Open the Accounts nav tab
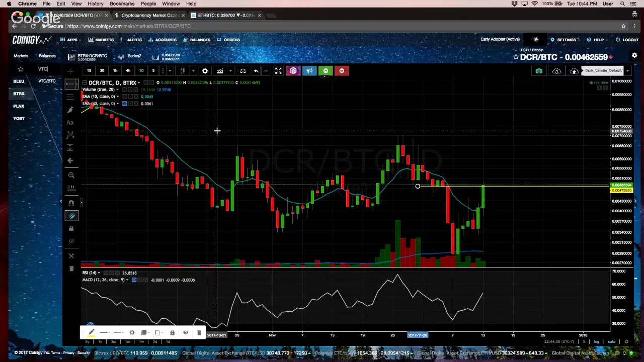The height and width of the screenshot is (362, 644). click(x=162, y=40)
